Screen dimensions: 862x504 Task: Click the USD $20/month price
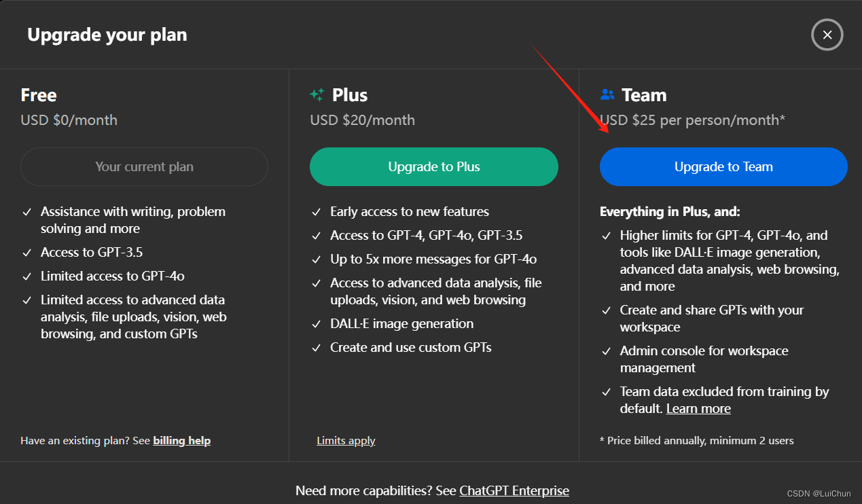coord(363,120)
